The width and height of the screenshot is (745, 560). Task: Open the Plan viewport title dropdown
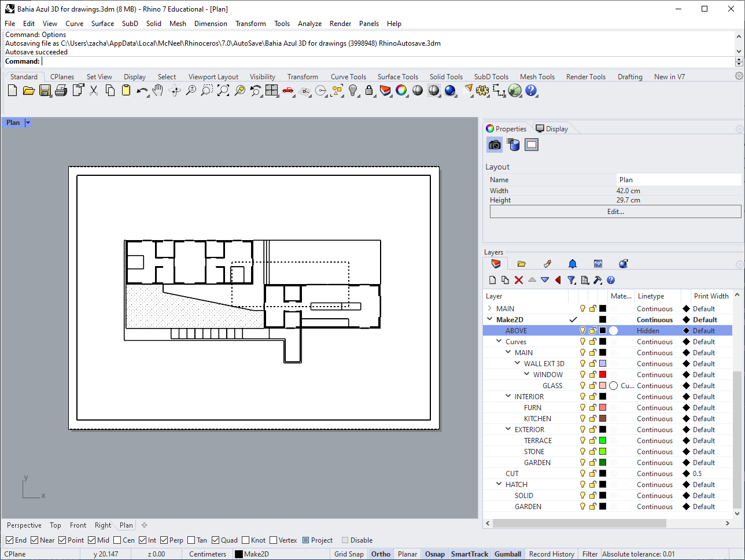(28, 123)
